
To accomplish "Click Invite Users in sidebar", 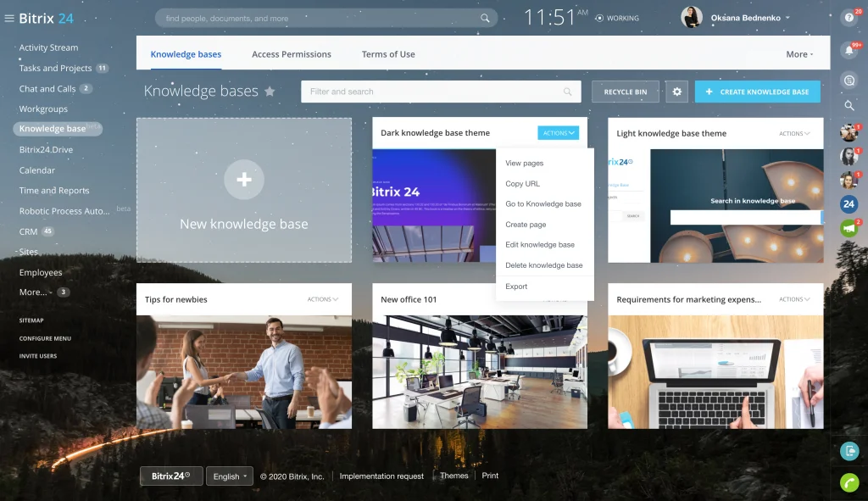I will click(x=37, y=356).
